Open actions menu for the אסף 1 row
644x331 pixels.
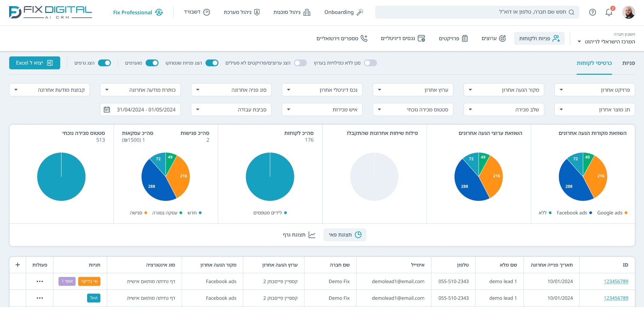40,281
